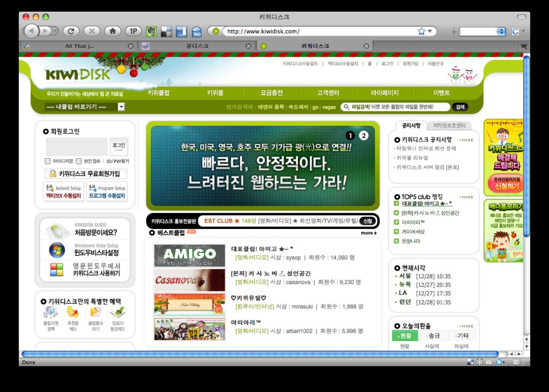The image size is (549, 392).
Task: Click the 파일검색 search input field
Action: pos(395,107)
